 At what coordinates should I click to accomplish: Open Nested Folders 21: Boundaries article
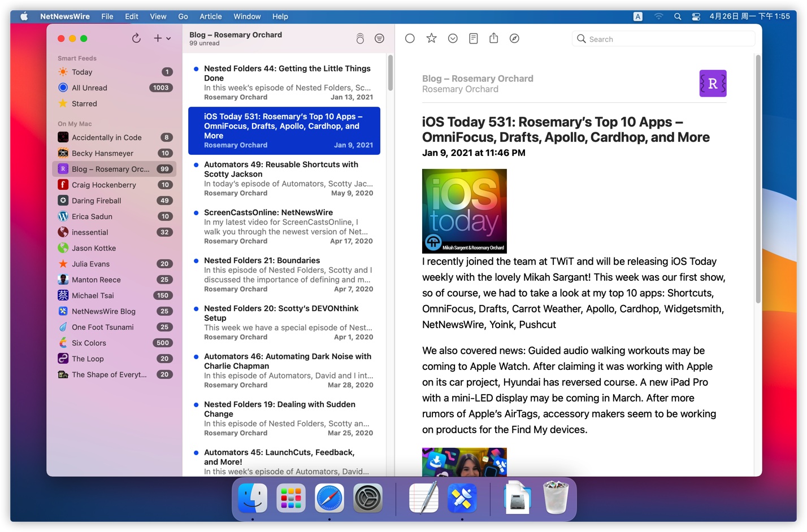(x=284, y=274)
